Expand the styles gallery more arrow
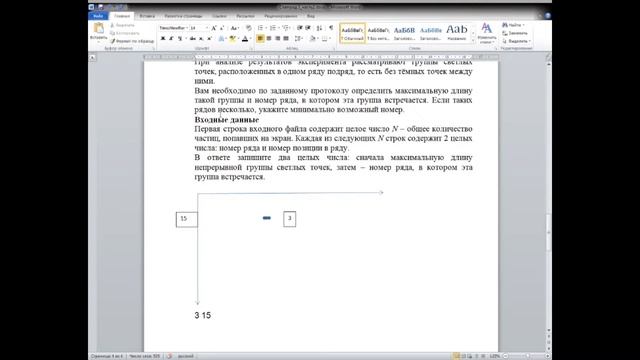This screenshot has width=640, height=360. click(473, 41)
